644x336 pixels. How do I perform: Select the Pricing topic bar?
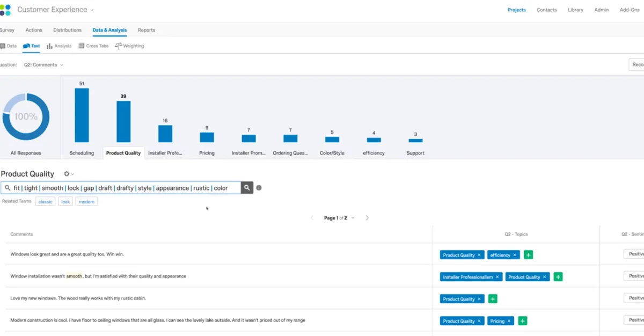click(207, 137)
